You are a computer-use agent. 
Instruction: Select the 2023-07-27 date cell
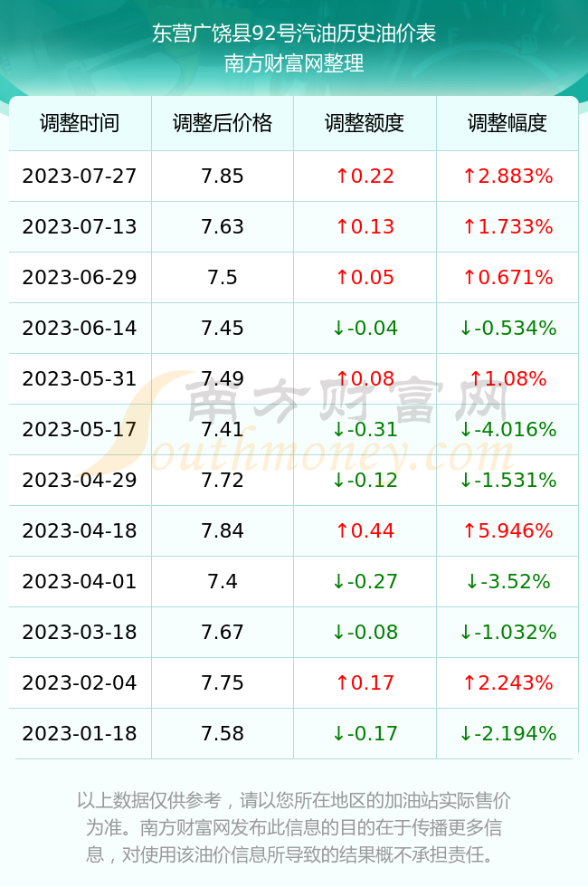tap(80, 176)
